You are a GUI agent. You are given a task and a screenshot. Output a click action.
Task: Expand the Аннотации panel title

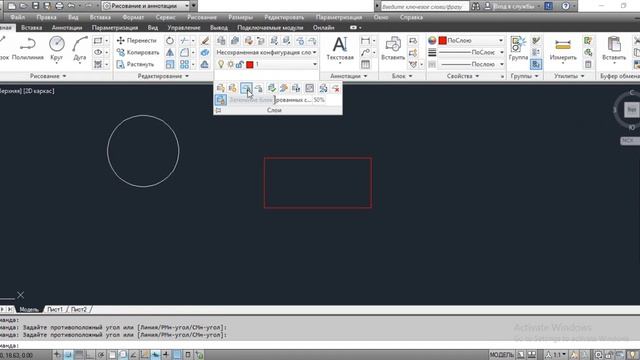(349, 76)
